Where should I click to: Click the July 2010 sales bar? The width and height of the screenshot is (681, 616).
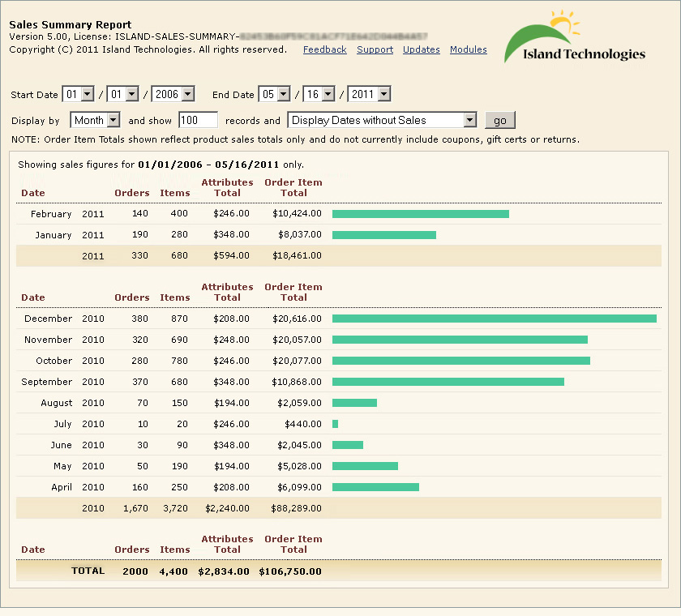[x=336, y=424]
